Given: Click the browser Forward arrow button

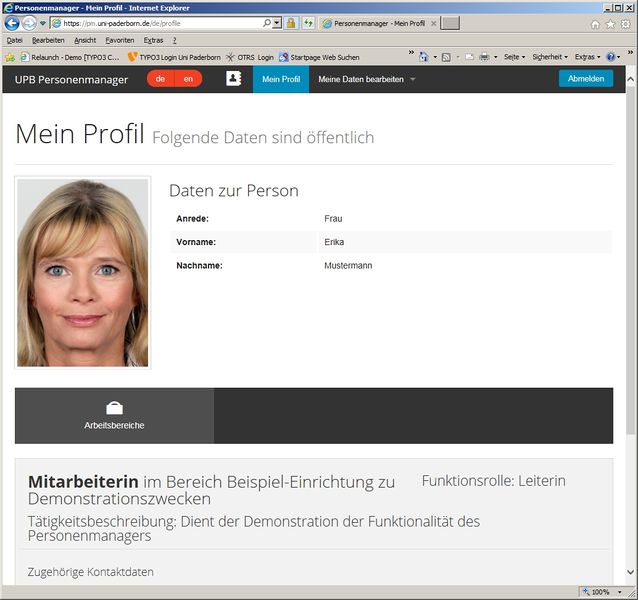Looking at the screenshot, I should coord(29,24).
